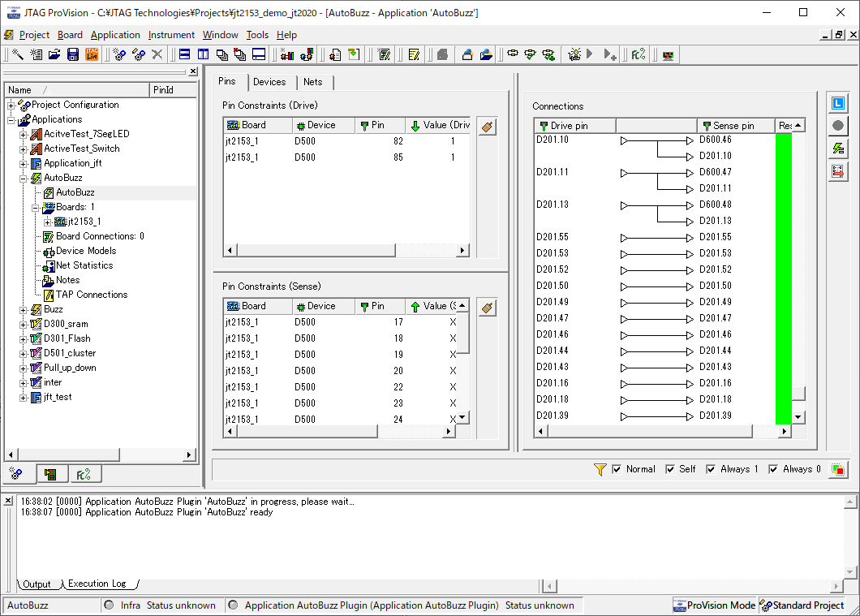Click the PinId column header
Viewport: 860px width, 616px height.
173,90
